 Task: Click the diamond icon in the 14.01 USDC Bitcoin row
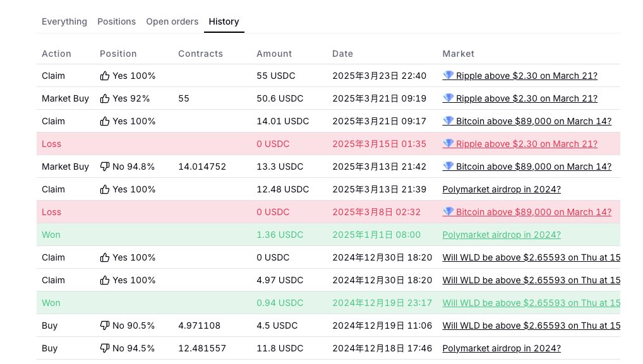448,120
